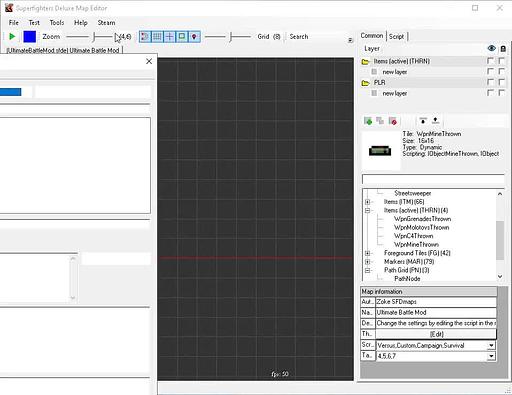Screen dimensions: 512x395
Task: Click the move layer down icon
Action: pyautogui.click(x=435, y=121)
